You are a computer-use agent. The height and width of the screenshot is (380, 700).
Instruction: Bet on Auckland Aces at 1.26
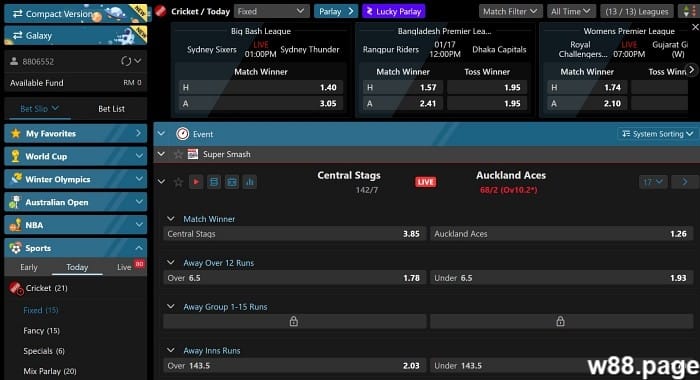(561, 234)
